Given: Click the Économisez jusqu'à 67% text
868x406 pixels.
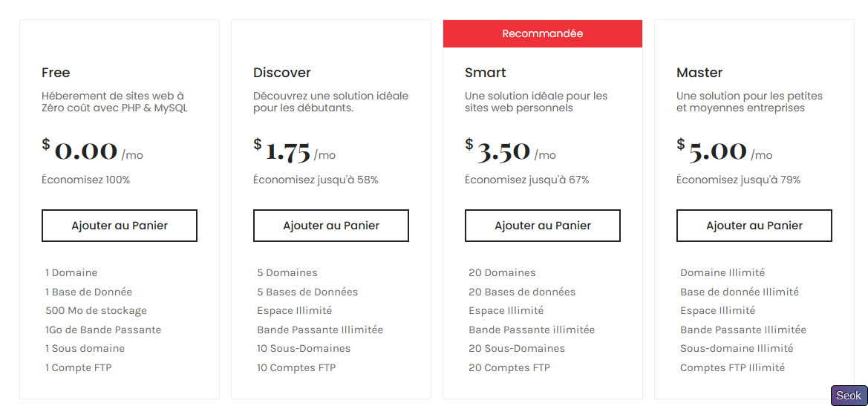Looking at the screenshot, I should 526,180.
